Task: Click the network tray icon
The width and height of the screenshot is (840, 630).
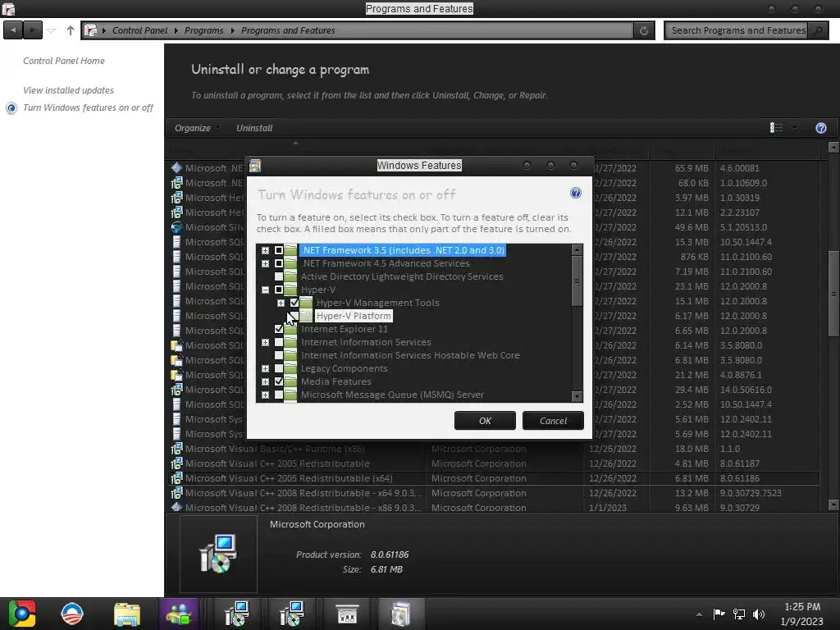Action: coord(739,614)
